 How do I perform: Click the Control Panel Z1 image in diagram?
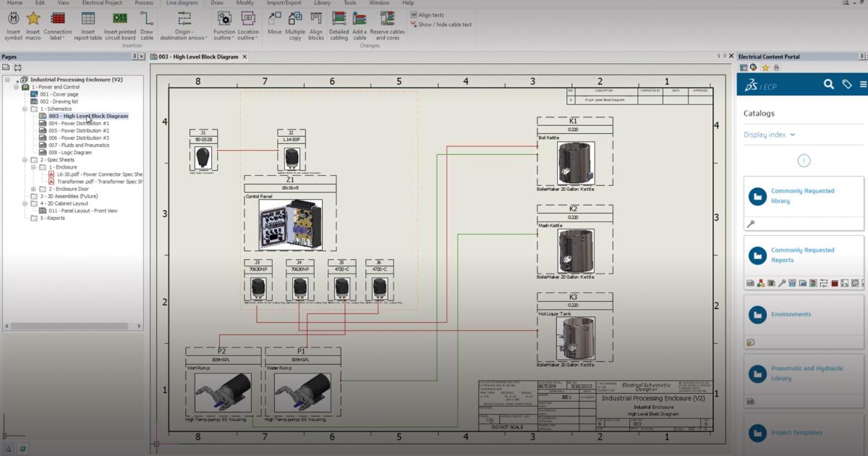click(x=291, y=224)
